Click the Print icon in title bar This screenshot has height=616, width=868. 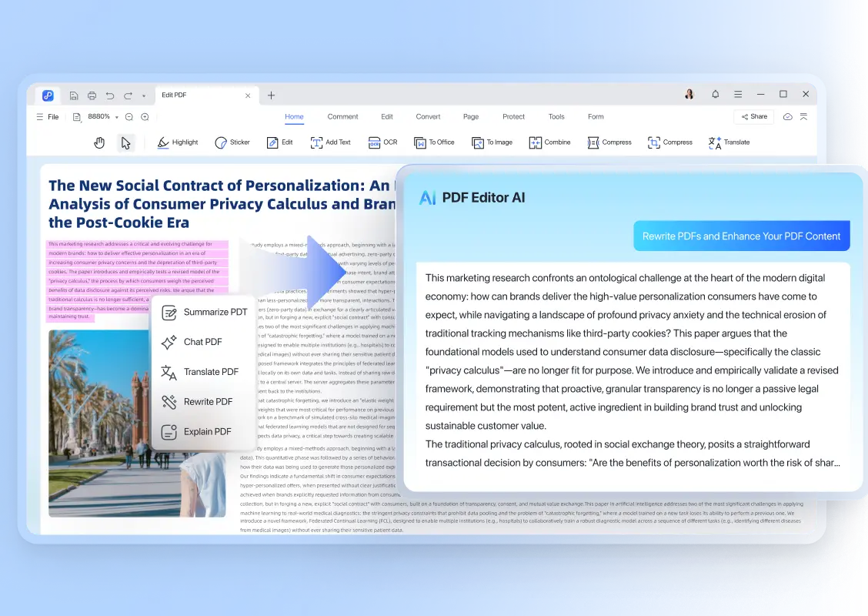(92, 95)
